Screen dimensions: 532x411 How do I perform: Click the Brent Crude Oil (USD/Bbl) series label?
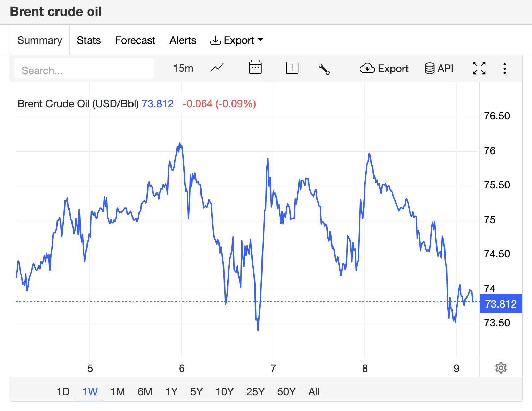click(x=78, y=104)
